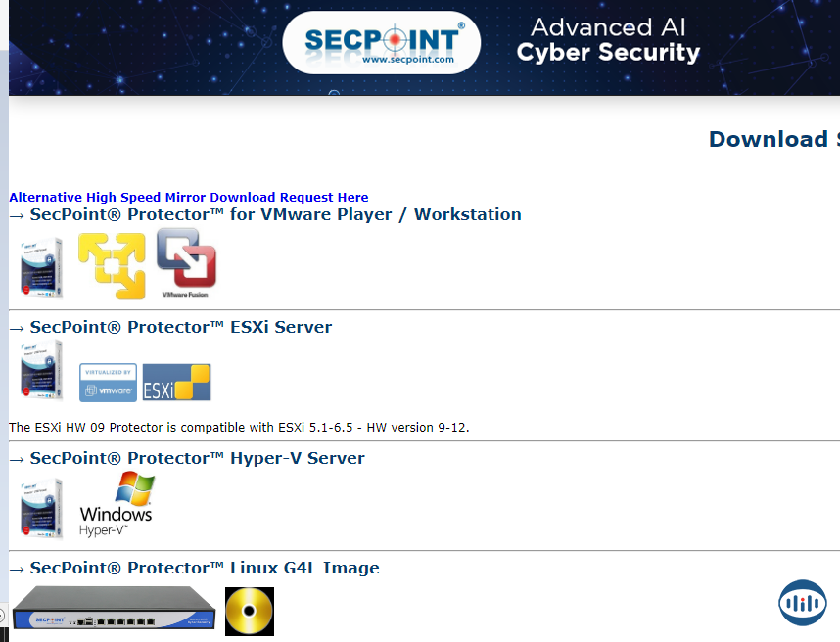840x642 pixels.
Task: Click the SecPoint hardware appliance image
Action: click(114, 610)
